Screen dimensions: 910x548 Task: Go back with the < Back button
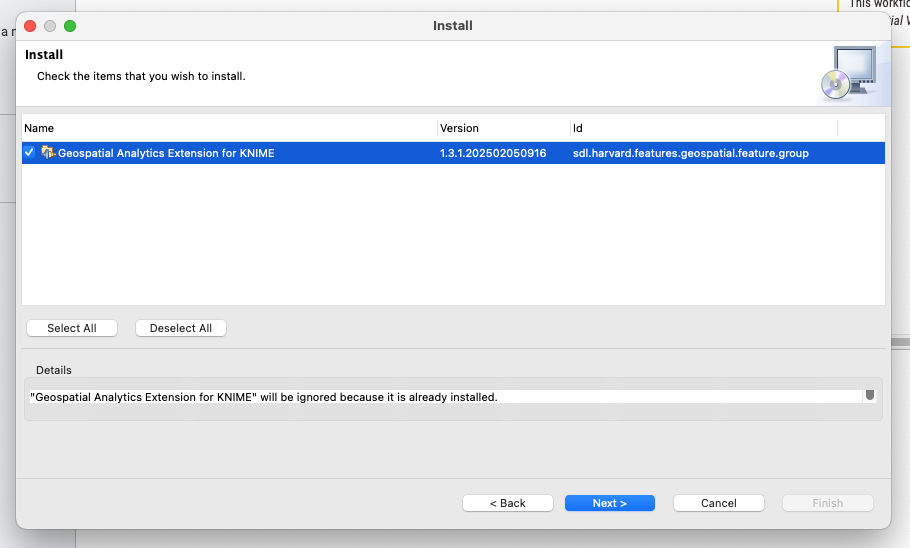pos(507,503)
